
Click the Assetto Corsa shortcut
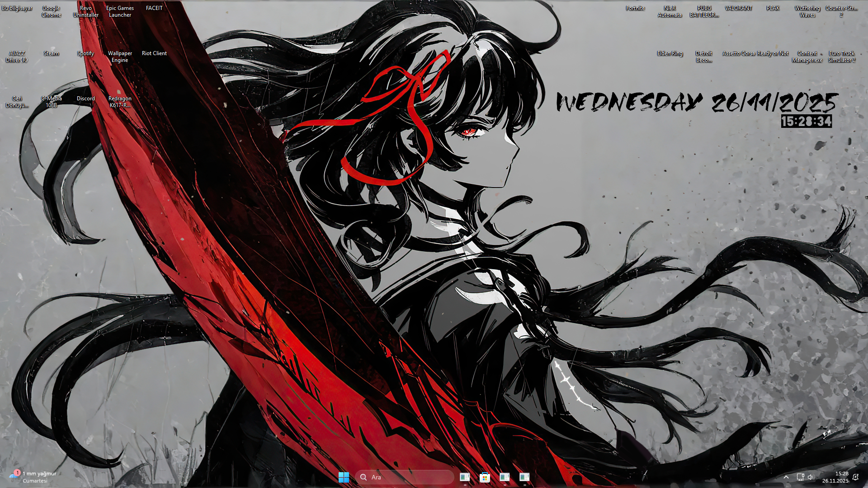point(738,53)
